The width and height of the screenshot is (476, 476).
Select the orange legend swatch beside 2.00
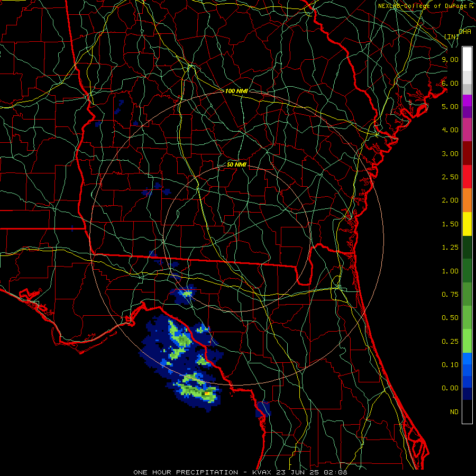(x=467, y=200)
